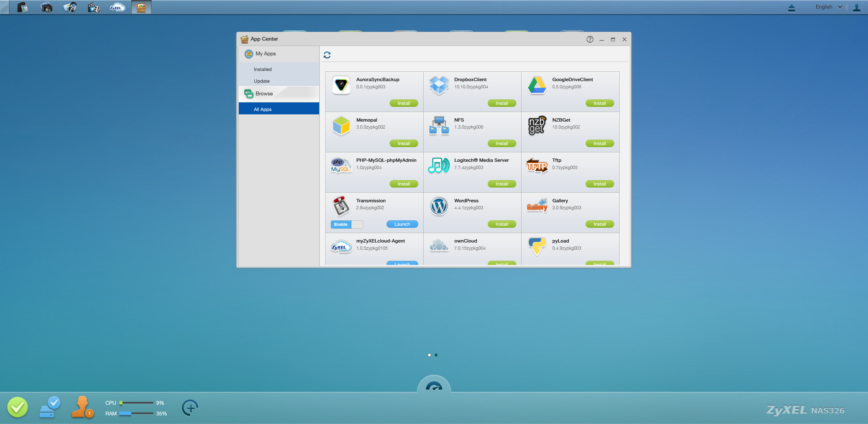Click the online users icon with badge
Viewport: 868px width, 424px height.
point(83,407)
